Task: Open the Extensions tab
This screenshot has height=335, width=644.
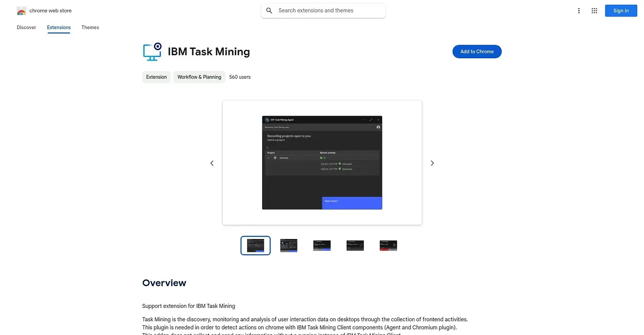Action: click(x=59, y=28)
